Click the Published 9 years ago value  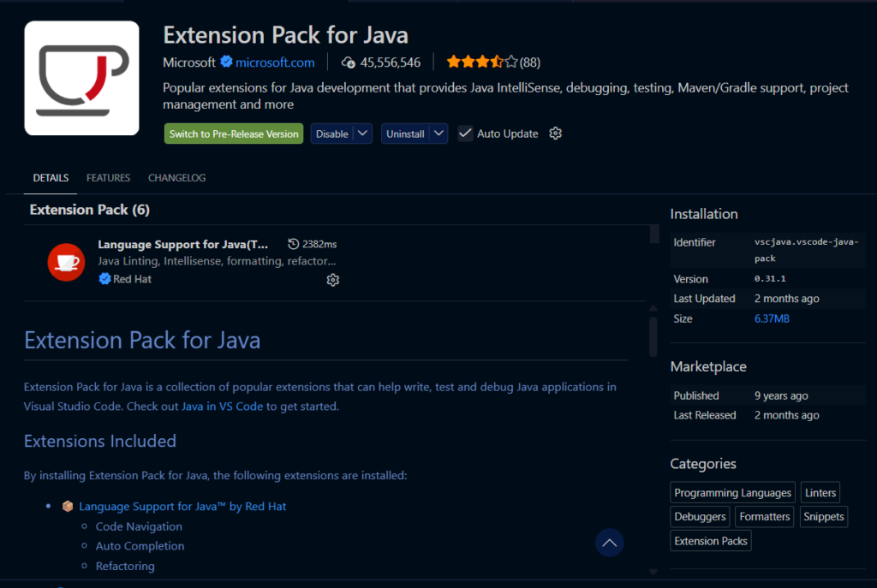[781, 395]
